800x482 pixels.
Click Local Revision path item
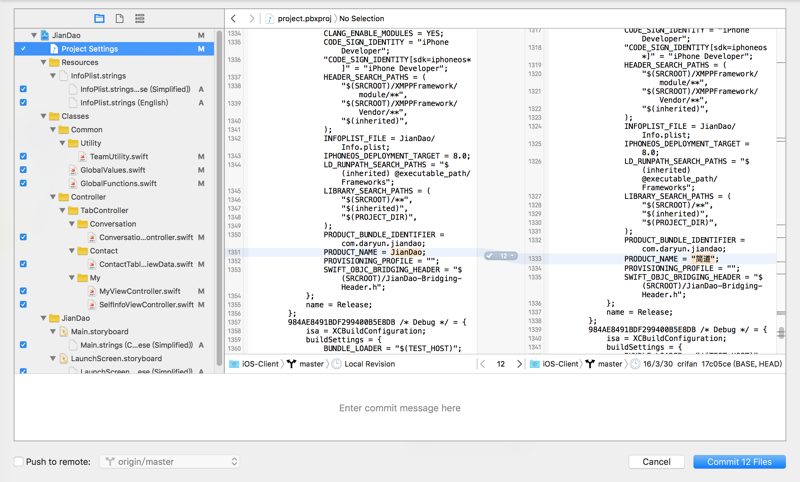point(369,364)
